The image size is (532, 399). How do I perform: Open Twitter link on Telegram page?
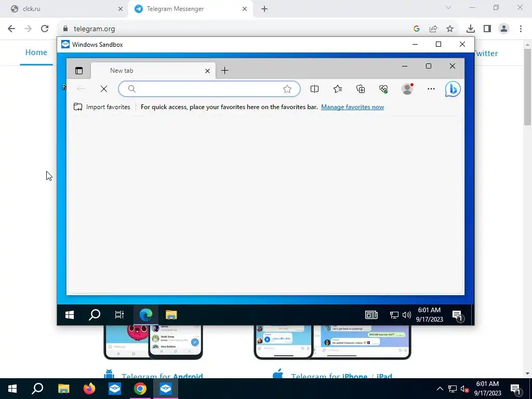486,54
